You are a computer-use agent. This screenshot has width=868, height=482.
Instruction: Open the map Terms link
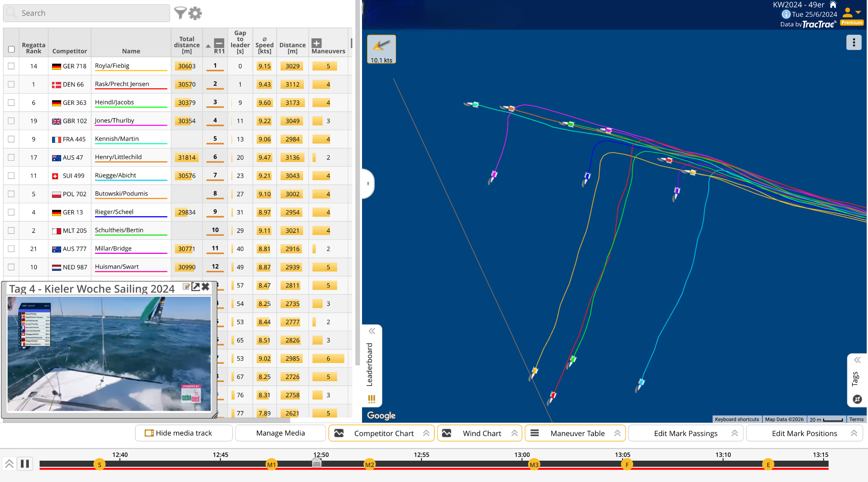coord(856,419)
